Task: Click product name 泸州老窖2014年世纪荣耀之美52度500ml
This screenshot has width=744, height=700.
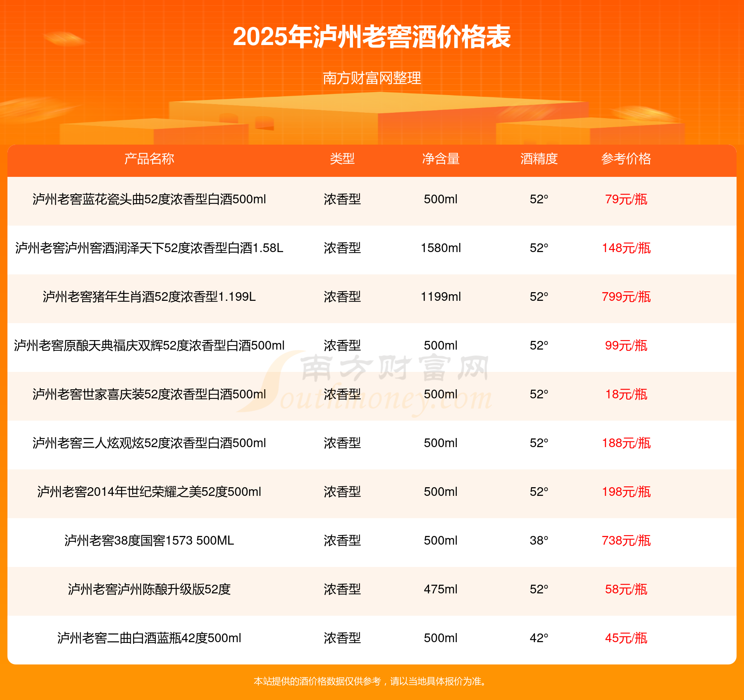Action: (149, 492)
